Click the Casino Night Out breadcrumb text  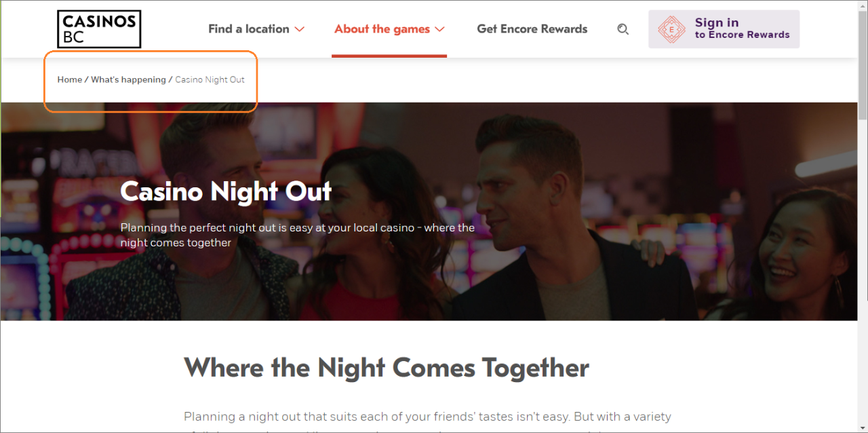(210, 79)
